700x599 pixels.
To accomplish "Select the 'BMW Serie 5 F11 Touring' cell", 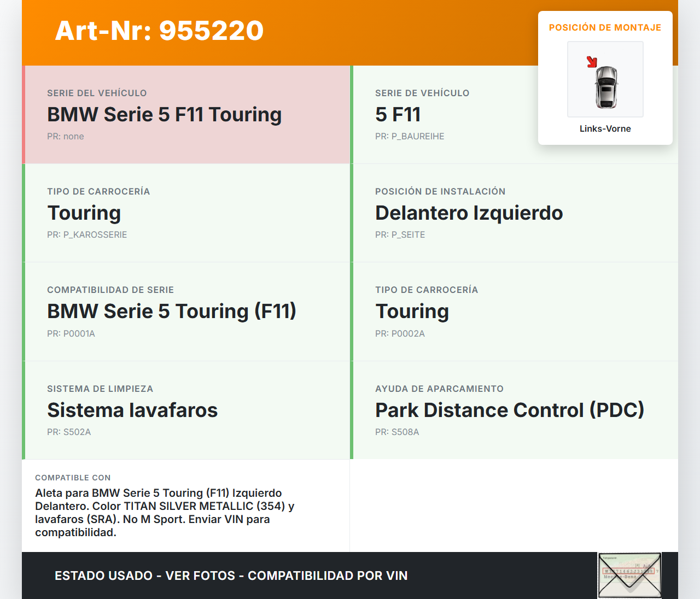I will point(164,115).
